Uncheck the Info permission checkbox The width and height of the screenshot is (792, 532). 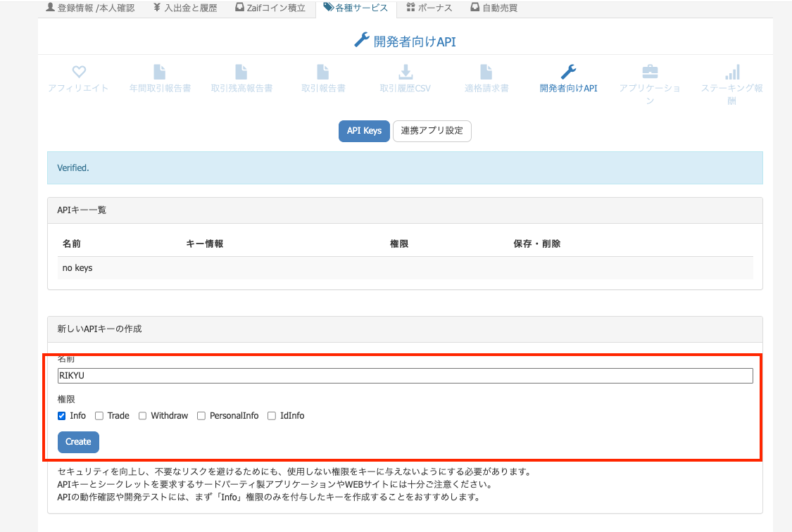[x=62, y=416]
